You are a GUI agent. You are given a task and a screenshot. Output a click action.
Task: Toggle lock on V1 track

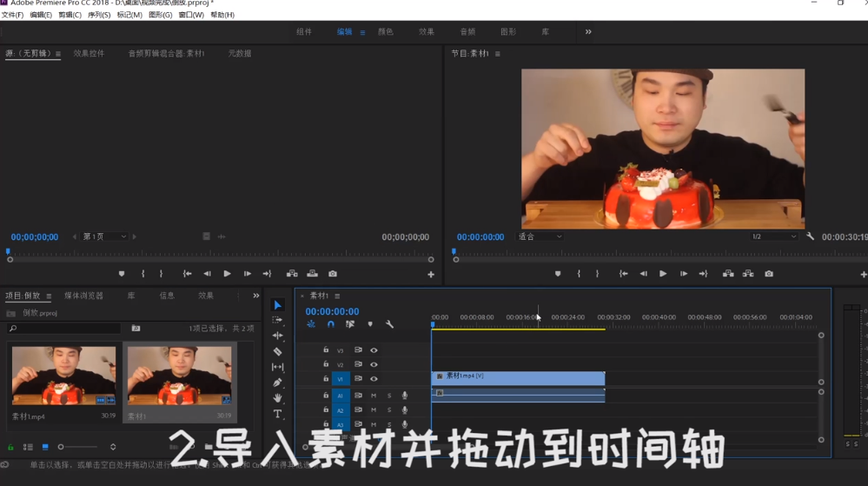coord(326,378)
